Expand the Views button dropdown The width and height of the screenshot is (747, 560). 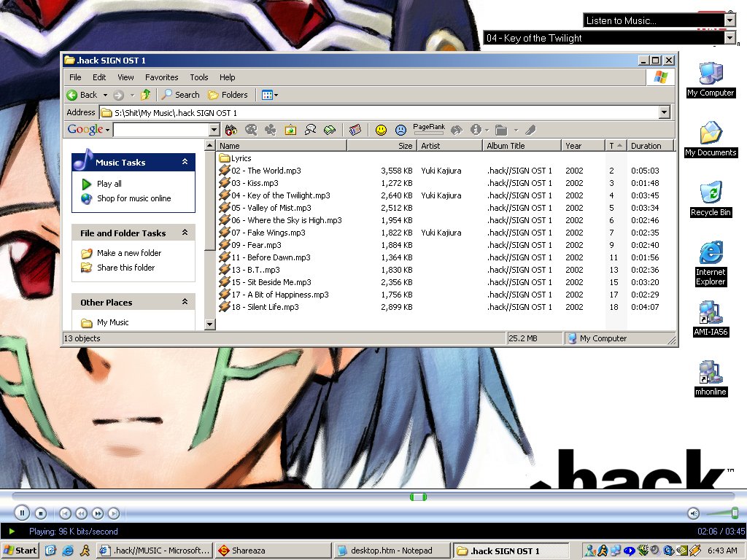(x=276, y=95)
